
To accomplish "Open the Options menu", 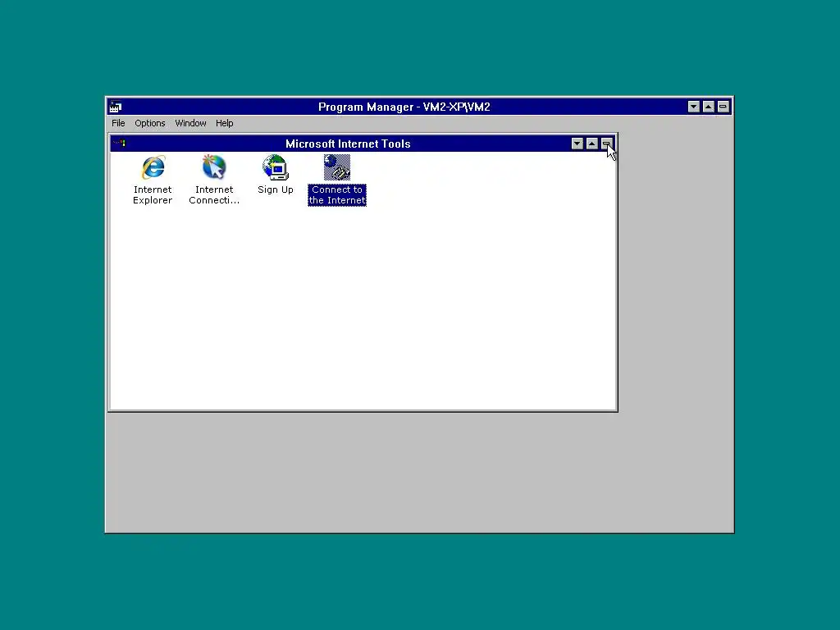I will (x=150, y=123).
